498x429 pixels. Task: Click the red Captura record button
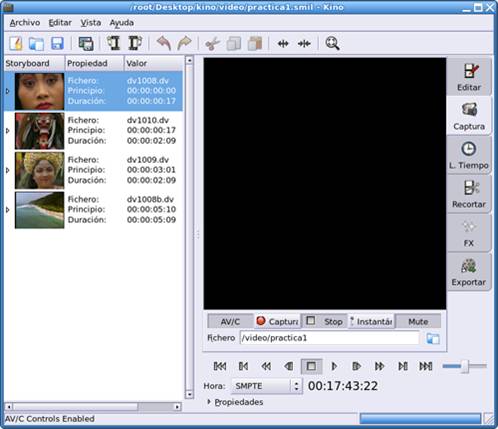pos(277,321)
